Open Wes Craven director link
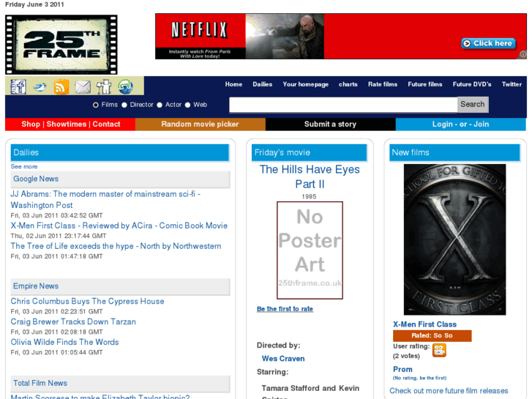532x399 pixels. point(283,359)
